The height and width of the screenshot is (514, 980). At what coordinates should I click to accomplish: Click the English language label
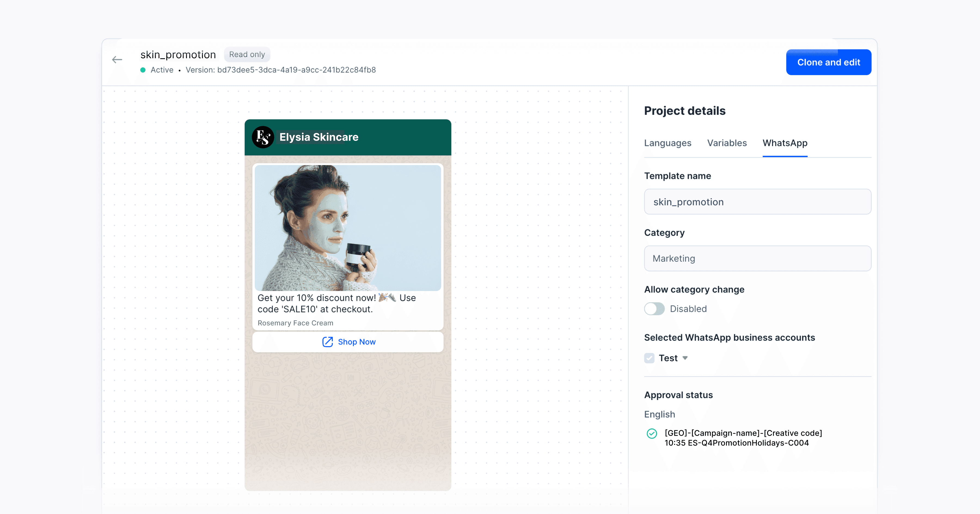point(660,414)
